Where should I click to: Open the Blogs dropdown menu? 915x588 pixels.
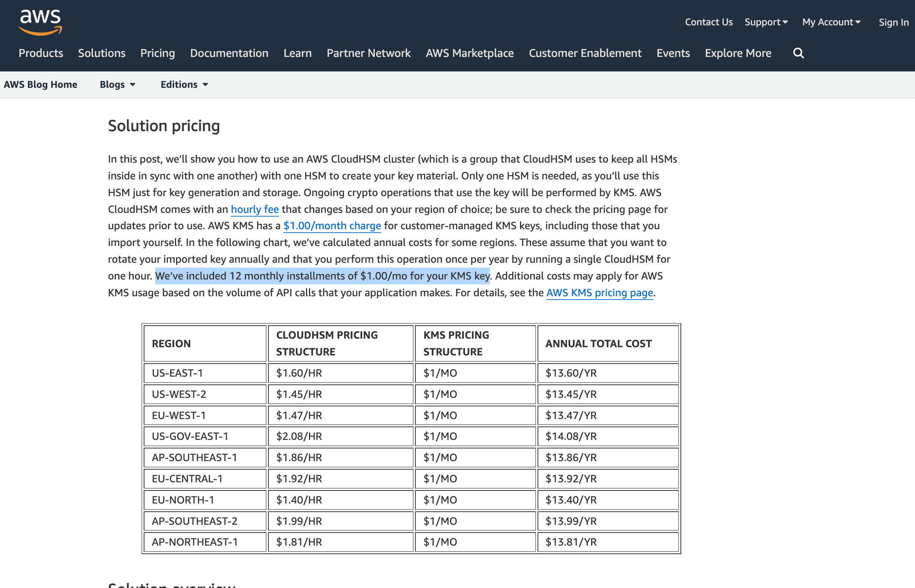click(x=117, y=84)
